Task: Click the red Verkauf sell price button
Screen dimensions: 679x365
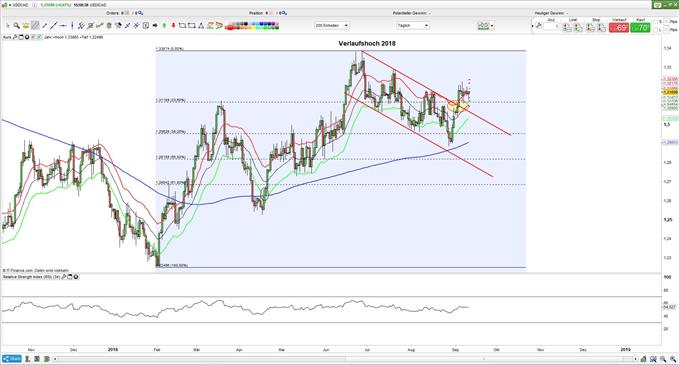Action: (619, 28)
